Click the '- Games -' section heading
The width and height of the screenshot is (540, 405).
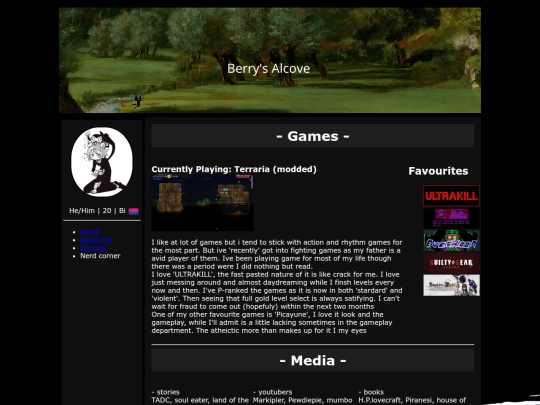[x=313, y=136]
